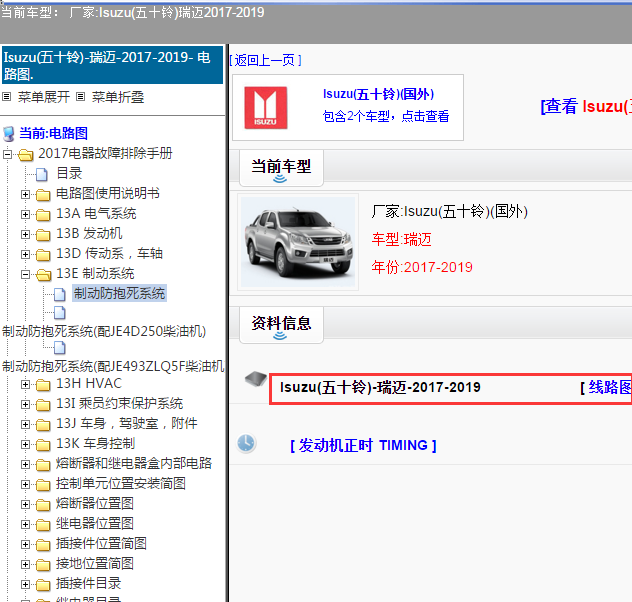Open the Isuzu(五十铃)(国外) brand link
This screenshot has height=602, width=632.
pos(378,94)
